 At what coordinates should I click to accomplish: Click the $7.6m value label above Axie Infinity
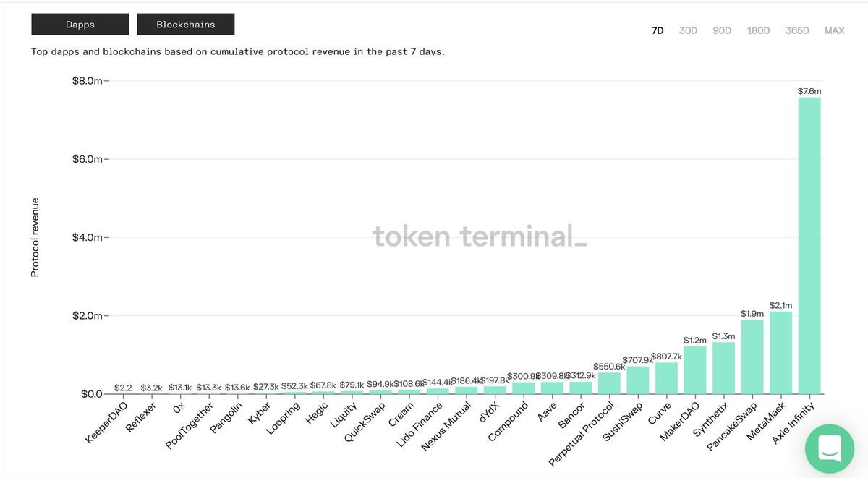[x=809, y=91]
